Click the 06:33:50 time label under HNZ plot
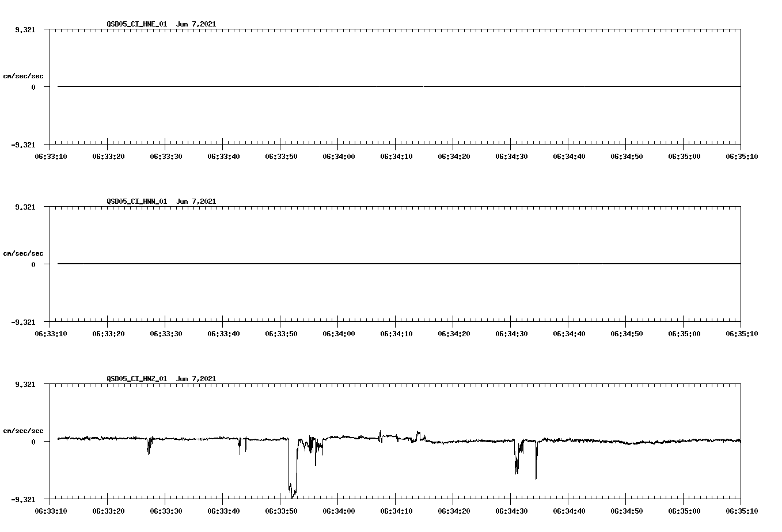Viewport: 782px width, 532px height. pos(281,511)
